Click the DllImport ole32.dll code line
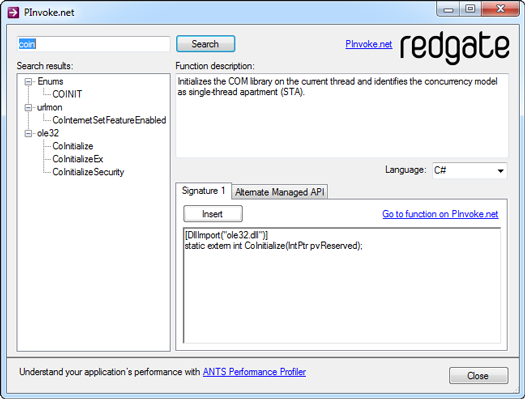Image resolution: width=525 pixels, height=399 pixels. (x=226, y=235)
